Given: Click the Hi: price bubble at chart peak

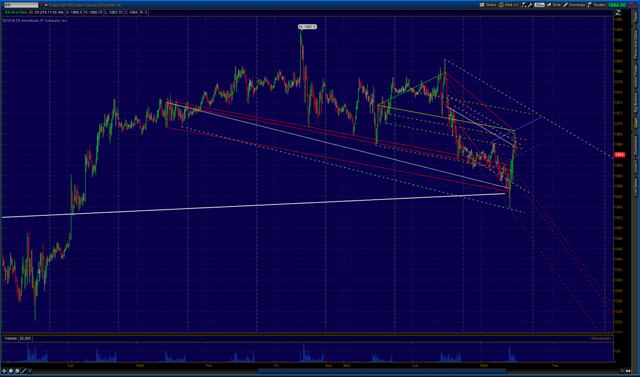Looking at the screenshot, I should coord(308,27).
